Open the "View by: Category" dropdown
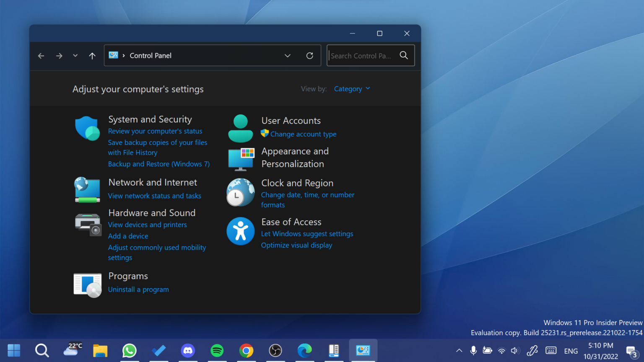The width and height of the screenshot is (644, 362). pyautogui.click(x=352, y=88)
